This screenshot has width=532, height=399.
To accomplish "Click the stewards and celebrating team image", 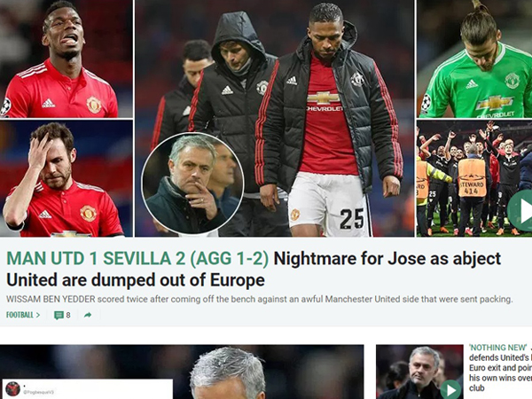I will pos(474,178).
